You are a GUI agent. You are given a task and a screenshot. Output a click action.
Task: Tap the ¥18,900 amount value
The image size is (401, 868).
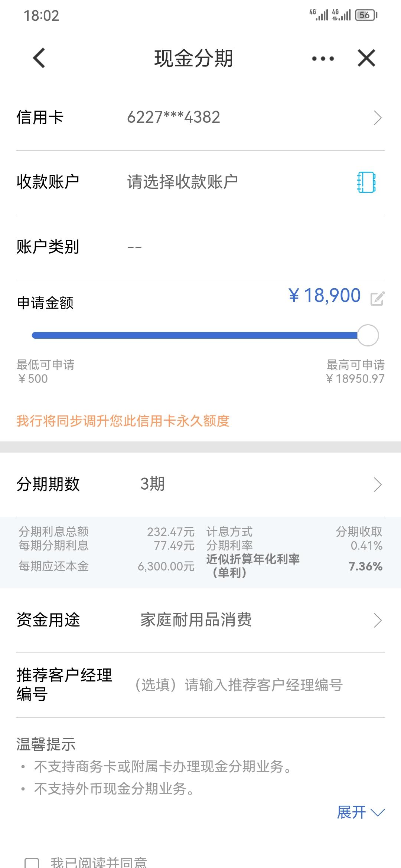click(324, 296)
